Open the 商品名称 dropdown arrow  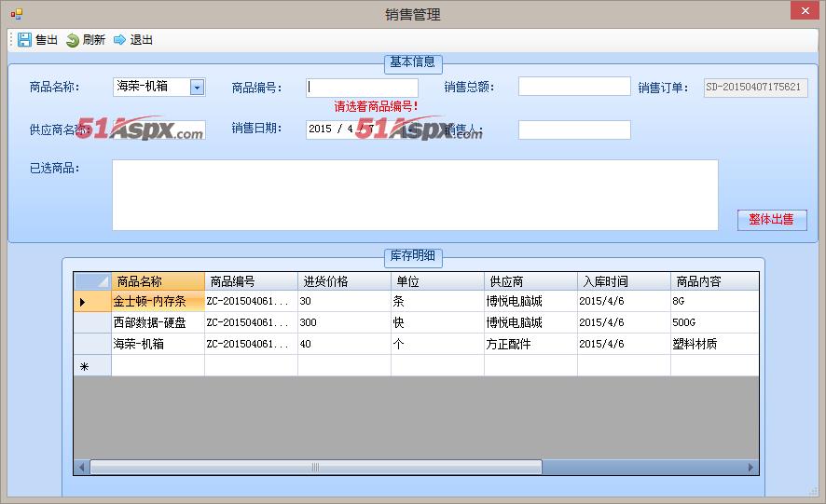point(197,88)
